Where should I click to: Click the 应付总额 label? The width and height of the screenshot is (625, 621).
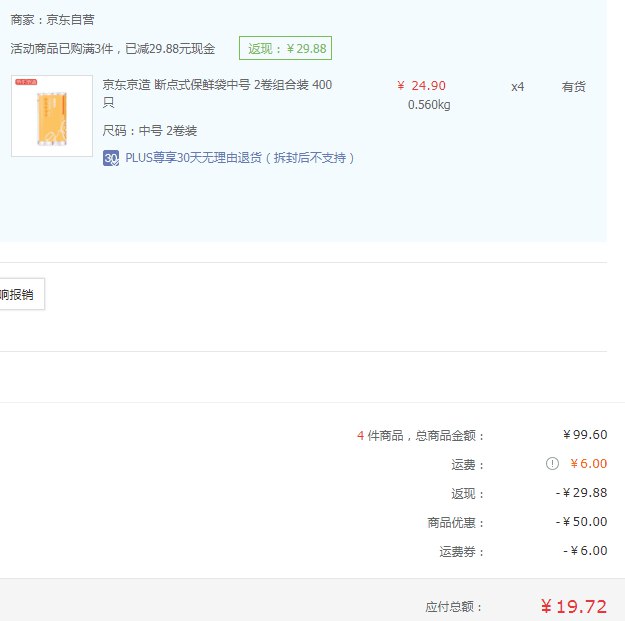[x=454, y=607]
